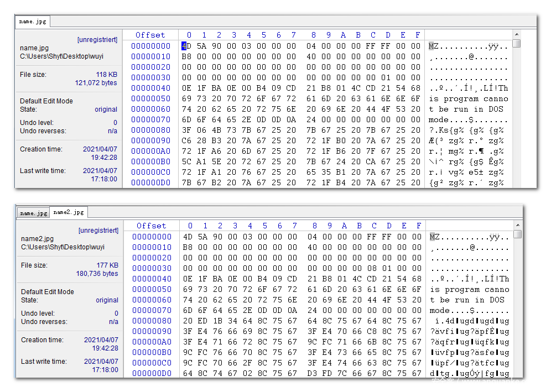Select name.jpg tab in the lower window

[x=33, y=213]
